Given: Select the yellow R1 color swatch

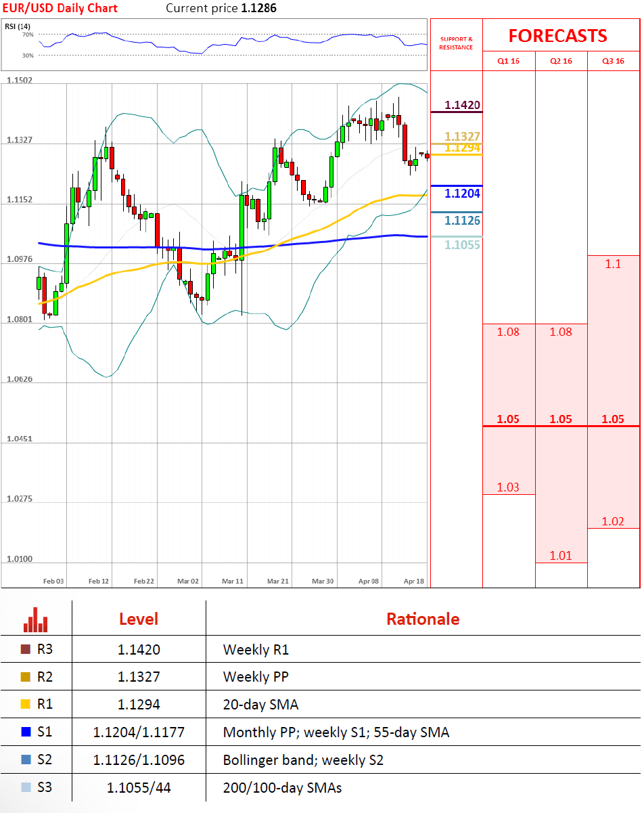Looking at the screenshot, I should point(26,705).
